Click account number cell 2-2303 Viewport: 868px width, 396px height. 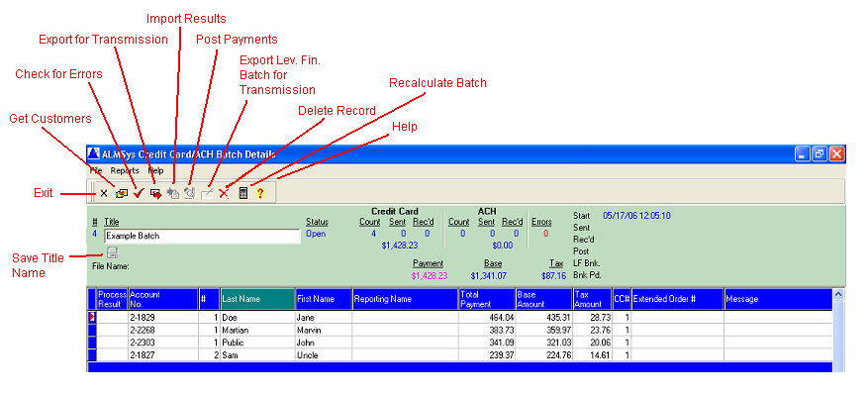coord(163,343)
